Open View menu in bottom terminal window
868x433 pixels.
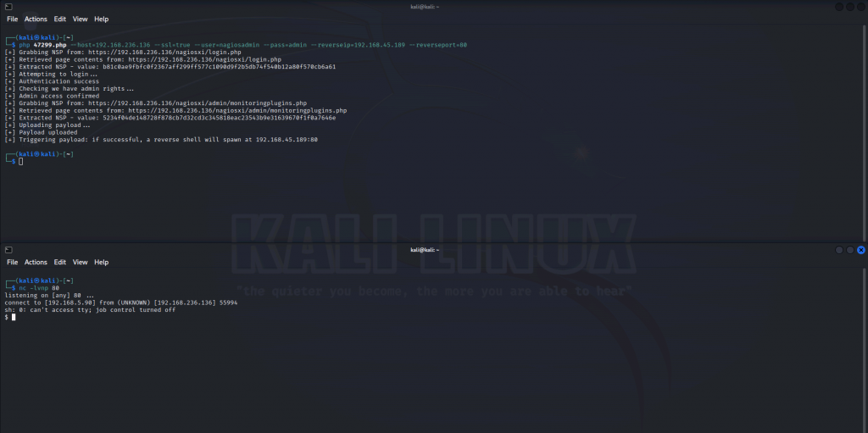(81, 262)
